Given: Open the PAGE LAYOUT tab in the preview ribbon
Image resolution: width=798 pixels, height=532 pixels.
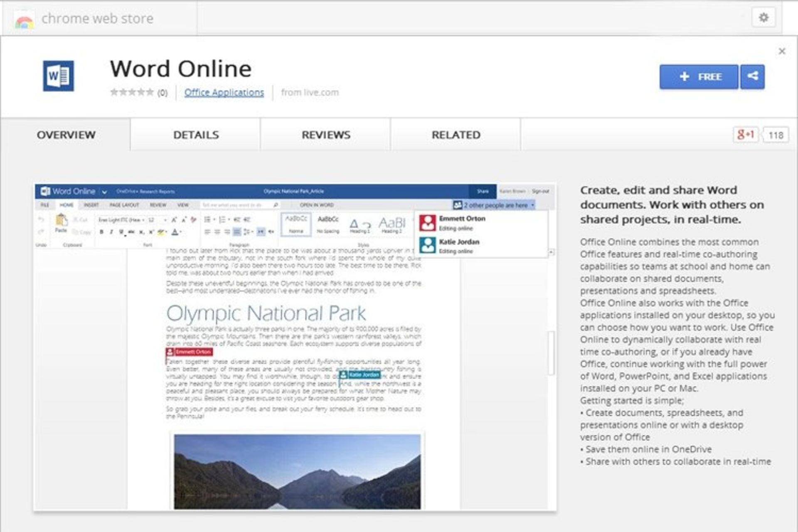Looking at the screenshot, I should pyautogui.click(x=124, y=205).
